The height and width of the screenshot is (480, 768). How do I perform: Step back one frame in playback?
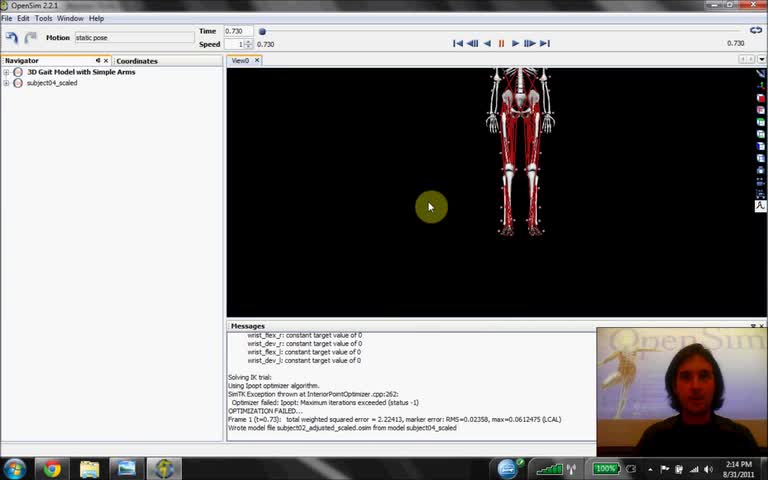(x=472, y=44)
